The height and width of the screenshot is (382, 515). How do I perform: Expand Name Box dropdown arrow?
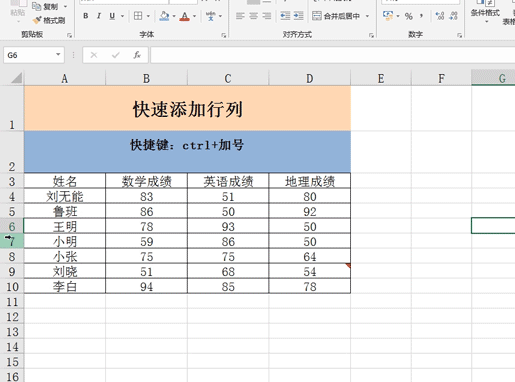click(x=58, y=54)
